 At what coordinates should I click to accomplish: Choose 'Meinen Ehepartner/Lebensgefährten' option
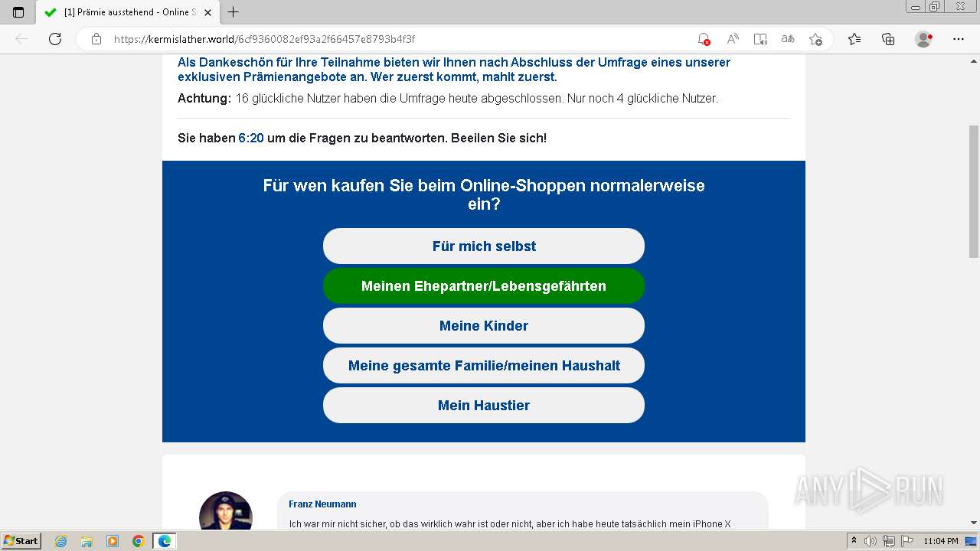(484, 285)
